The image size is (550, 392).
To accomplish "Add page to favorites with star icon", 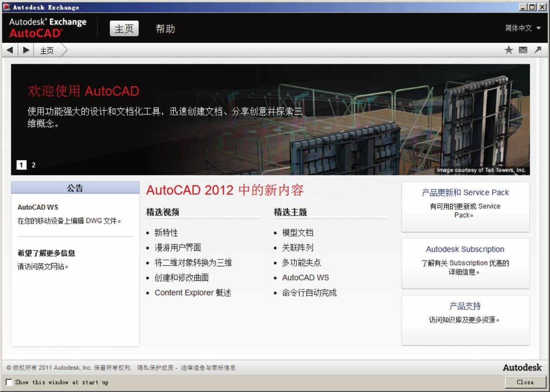I will [x=509, y=50].
